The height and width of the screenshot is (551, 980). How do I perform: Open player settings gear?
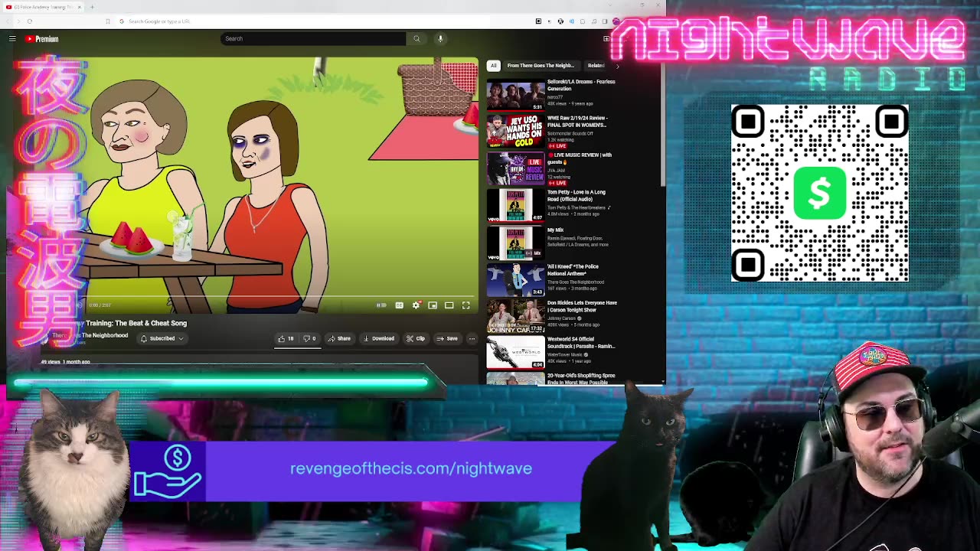point(416,305)
